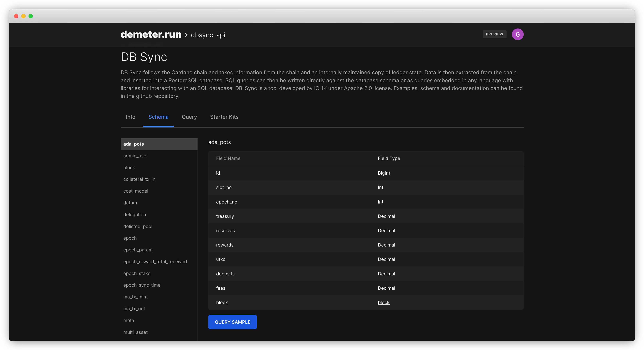Select epoch_reward_total_received in table list
Viewport: 644px width, 350px height.
[x=155, y=262]
